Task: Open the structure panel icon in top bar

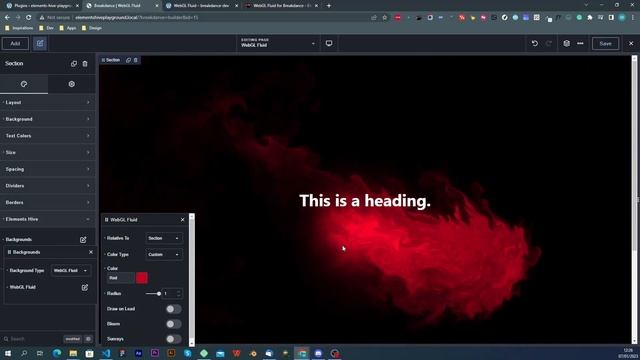Action: point(567,43)
